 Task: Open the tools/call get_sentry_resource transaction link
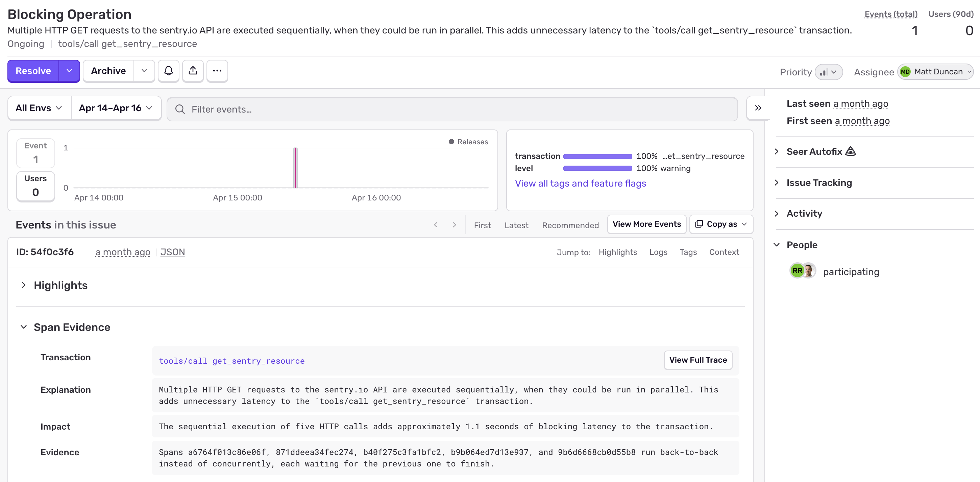pyautogui.click(x=232, y=361)
